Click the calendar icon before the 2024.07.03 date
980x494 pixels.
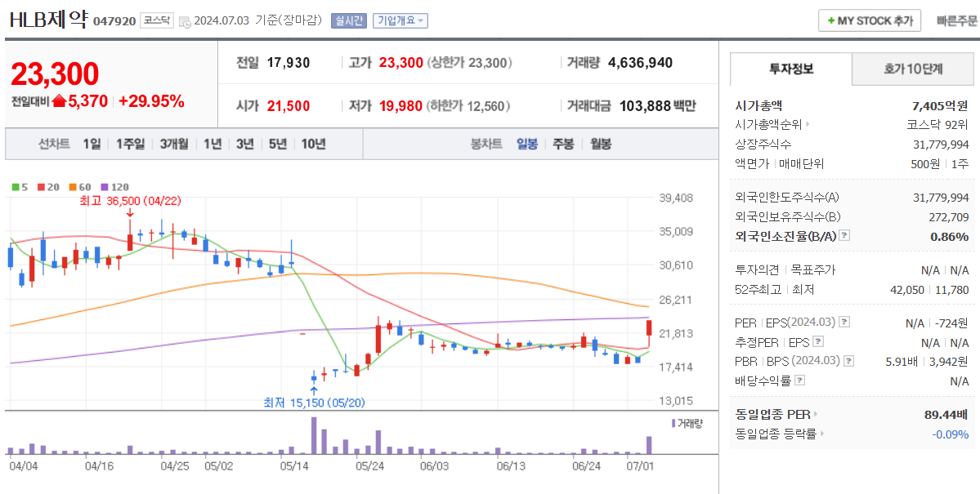[185, 21]
